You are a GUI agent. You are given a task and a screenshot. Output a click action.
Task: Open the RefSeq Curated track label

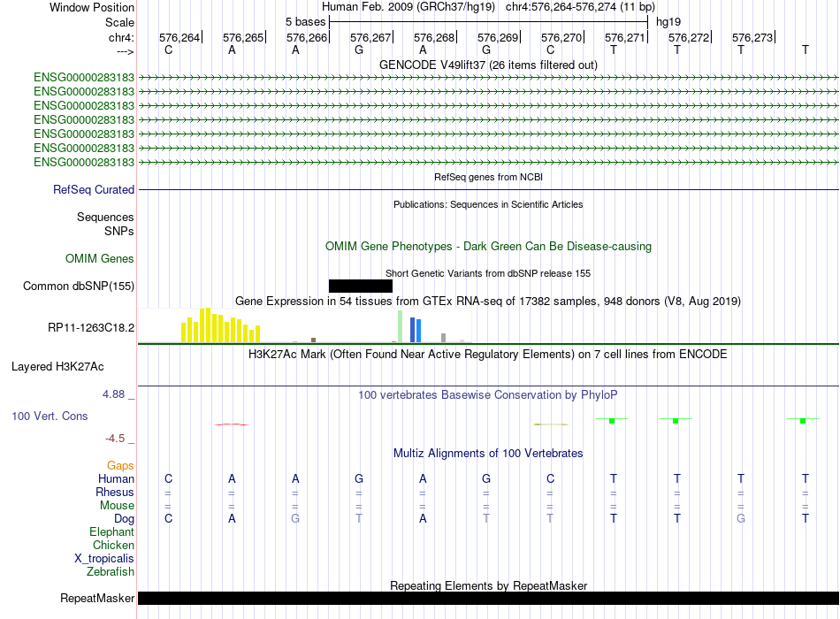94,190
